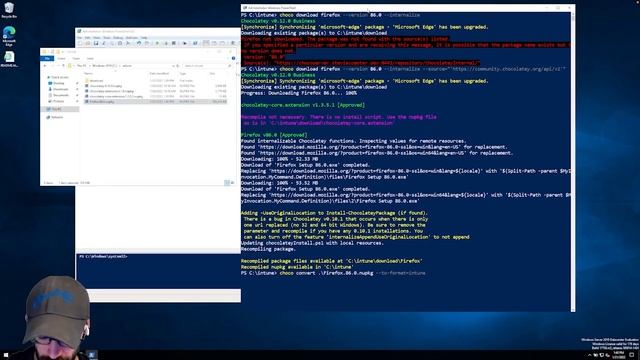Select Pictures in Explorer navigation pane
640x360 pixels.
pyautogui.click(x=58, y=101)
